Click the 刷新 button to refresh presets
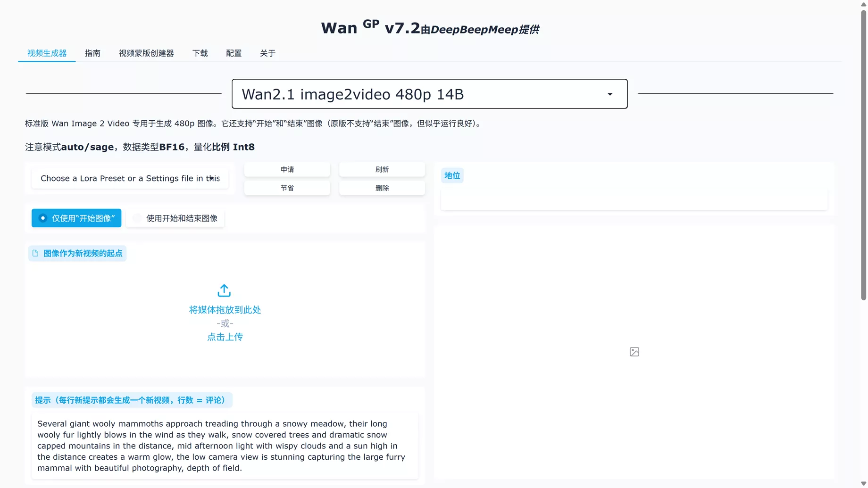The height and width of the screenshot is (488, 868). [x=382, y=169]
